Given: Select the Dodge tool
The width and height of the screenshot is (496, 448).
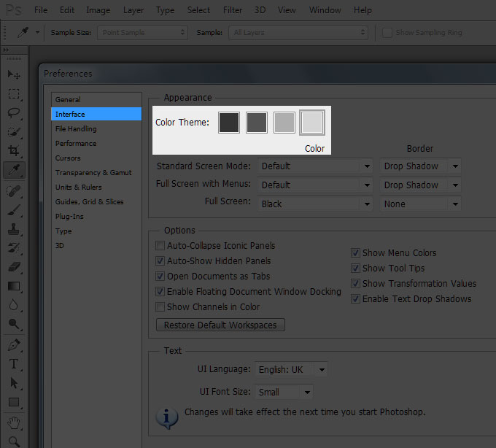Looking at the screenshot, I should (x=14, y=324).
